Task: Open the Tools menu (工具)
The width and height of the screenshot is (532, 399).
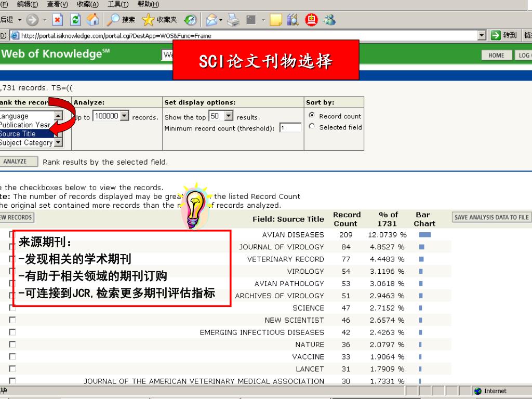Action: click(118, 4)
